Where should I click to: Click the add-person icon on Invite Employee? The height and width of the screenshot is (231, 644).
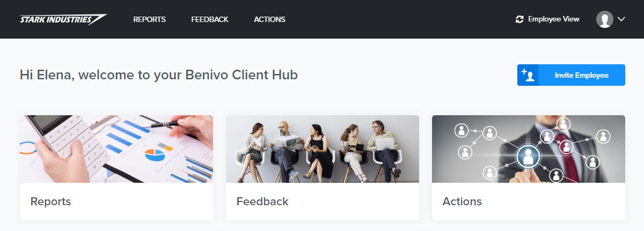pyautogui.click(x=528, y=75)
